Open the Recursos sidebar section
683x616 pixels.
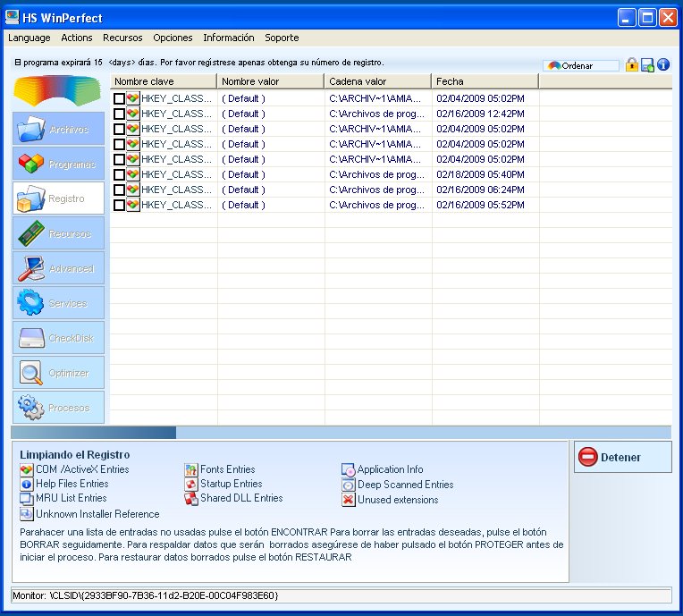click(58, 233)
